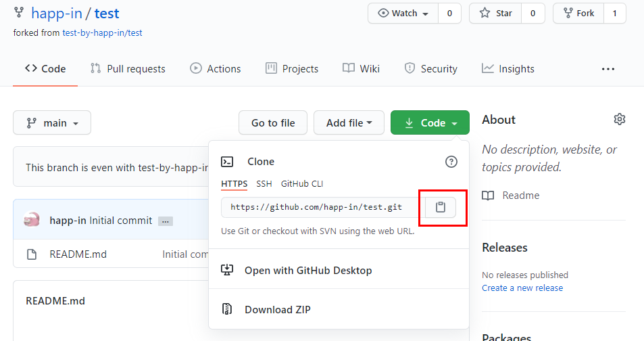
Task: Open the test repository name link
Action: tap(107, 14)
